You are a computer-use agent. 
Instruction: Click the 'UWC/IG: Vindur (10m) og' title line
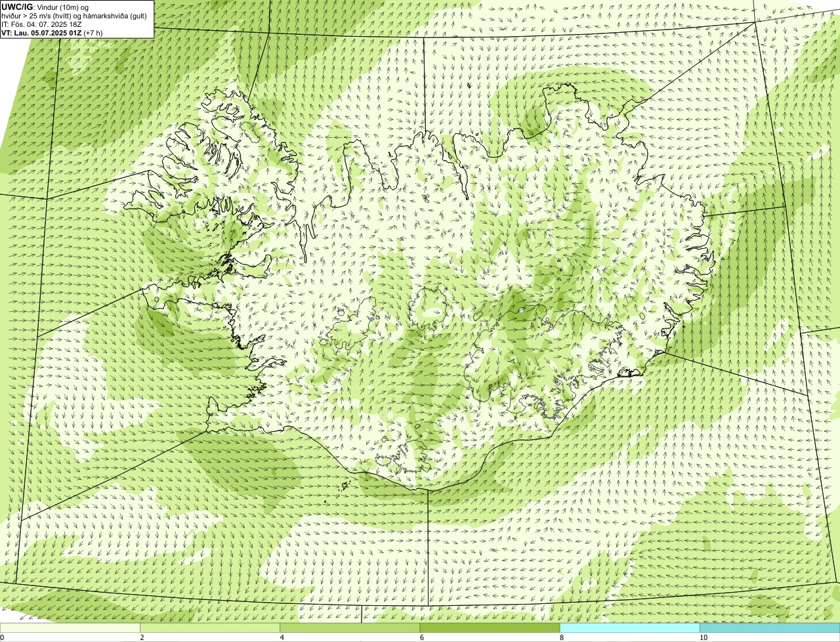click(x=45, y=7)
